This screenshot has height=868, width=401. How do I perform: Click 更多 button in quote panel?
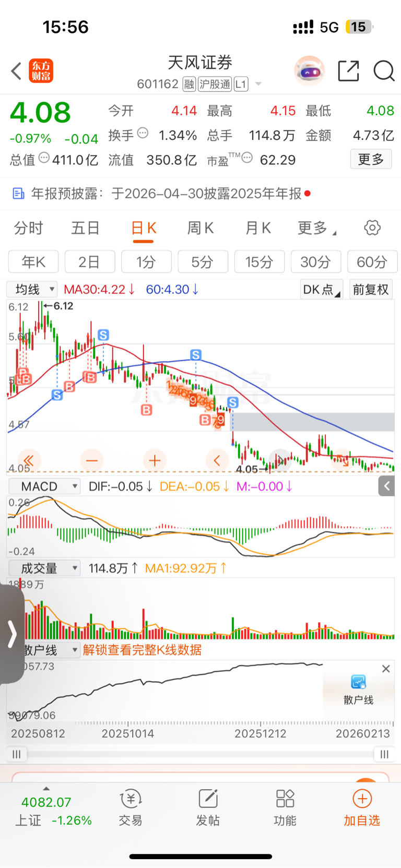pyautogui.click(x=371, y=159)
